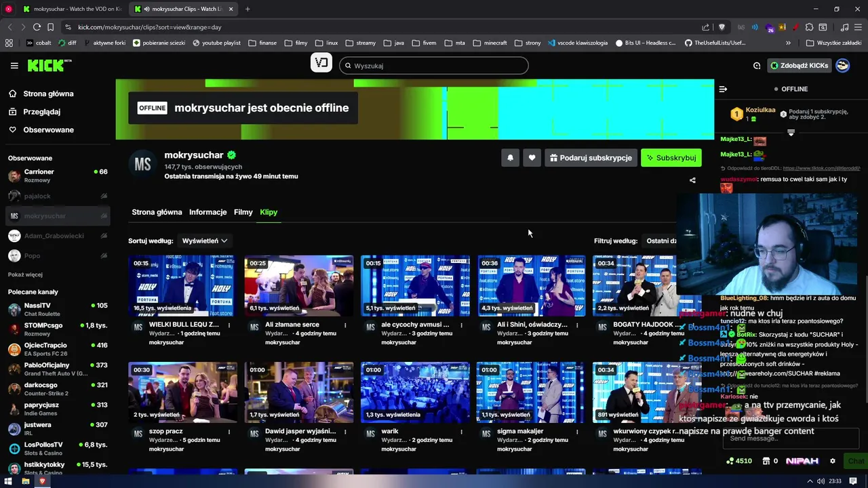The width and height of the screenshot is (868, 488).
Task: Expand Pokaż więcej followed channels
Action: (25, 274)
